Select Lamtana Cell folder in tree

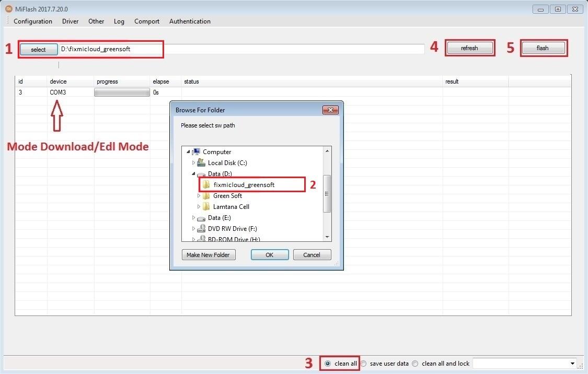(231, 206)
